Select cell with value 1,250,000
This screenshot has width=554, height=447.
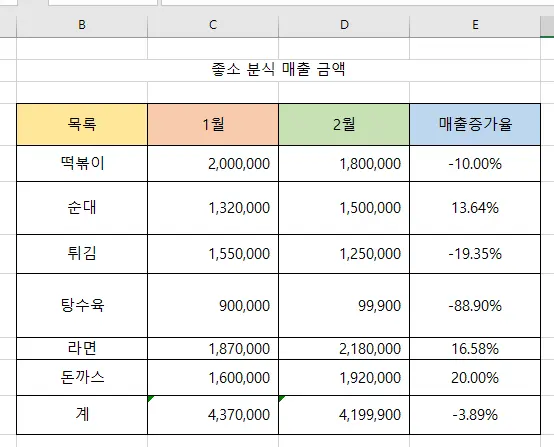coord(344,254)
